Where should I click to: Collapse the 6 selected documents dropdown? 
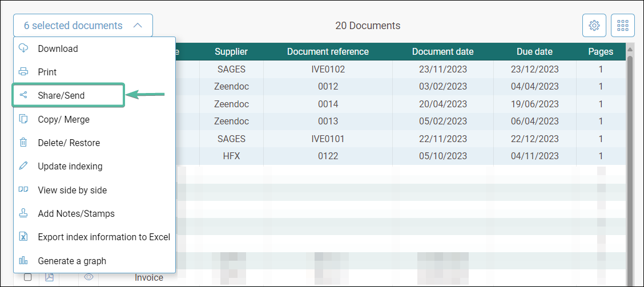[83, 26]
